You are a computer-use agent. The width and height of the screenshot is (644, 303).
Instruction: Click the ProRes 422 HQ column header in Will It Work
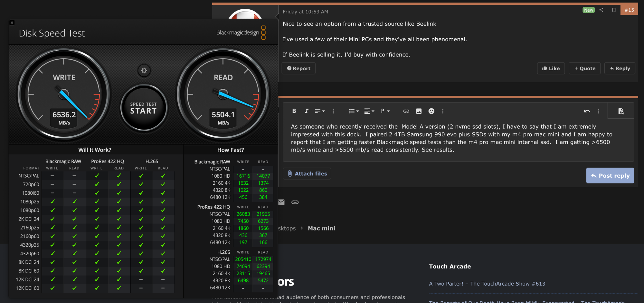(108, 161)
